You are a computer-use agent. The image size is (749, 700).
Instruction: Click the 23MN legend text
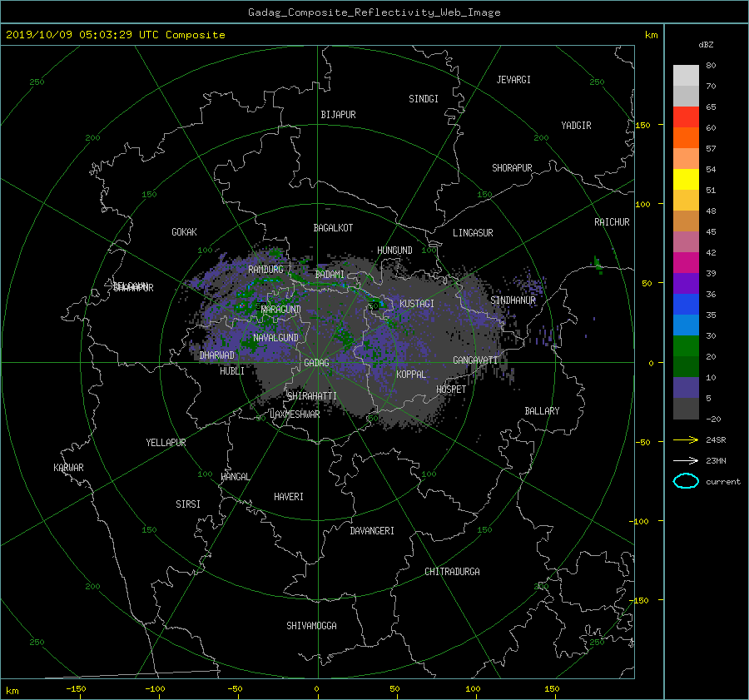(716, 461)
